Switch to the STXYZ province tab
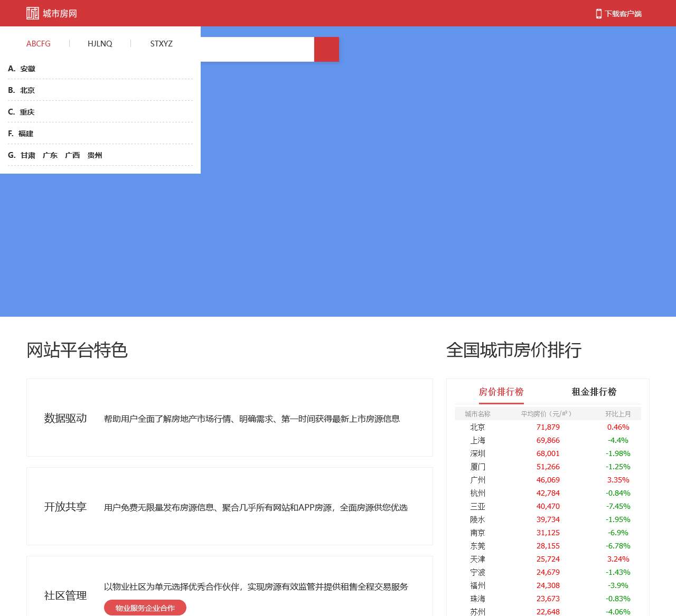The image size is (676, 616). tap(161, 44)
